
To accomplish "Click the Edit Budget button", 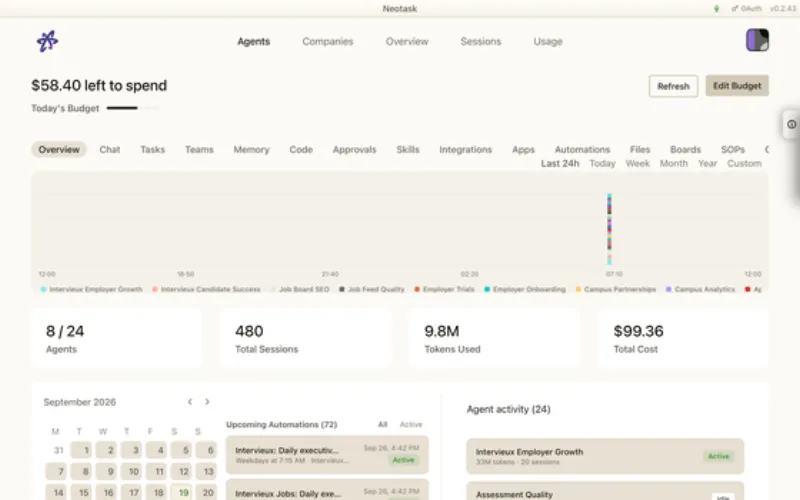I will click(737, 86).
